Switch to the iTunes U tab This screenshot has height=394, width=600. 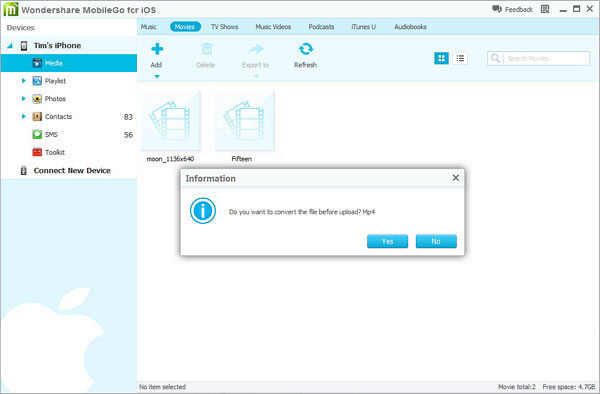pyautogui.click(x=364, y=27)
